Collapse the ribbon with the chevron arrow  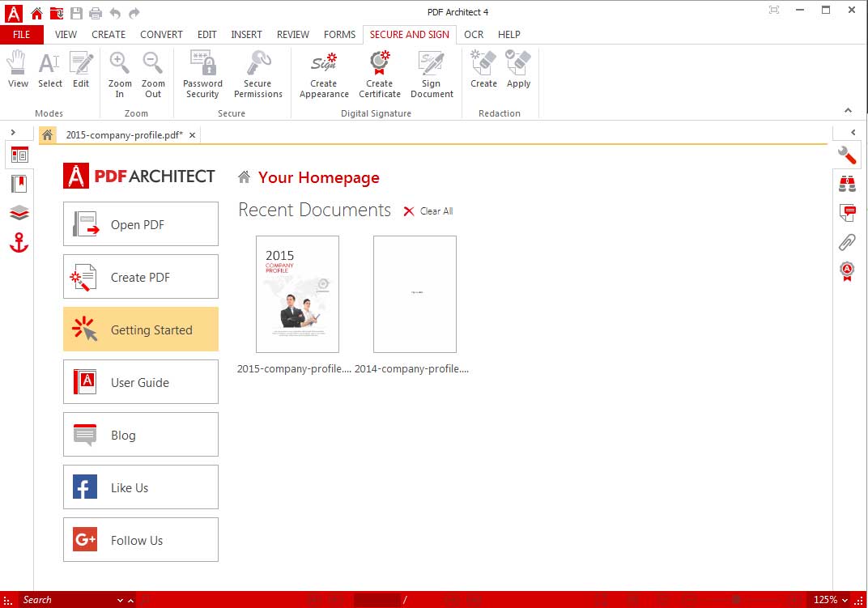(x=848, y=110)
